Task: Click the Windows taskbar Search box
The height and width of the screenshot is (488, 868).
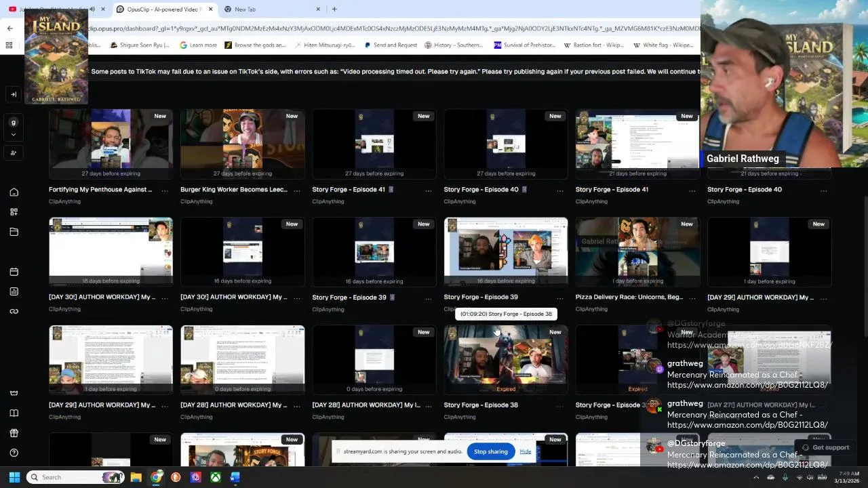Action: [76, 477]
